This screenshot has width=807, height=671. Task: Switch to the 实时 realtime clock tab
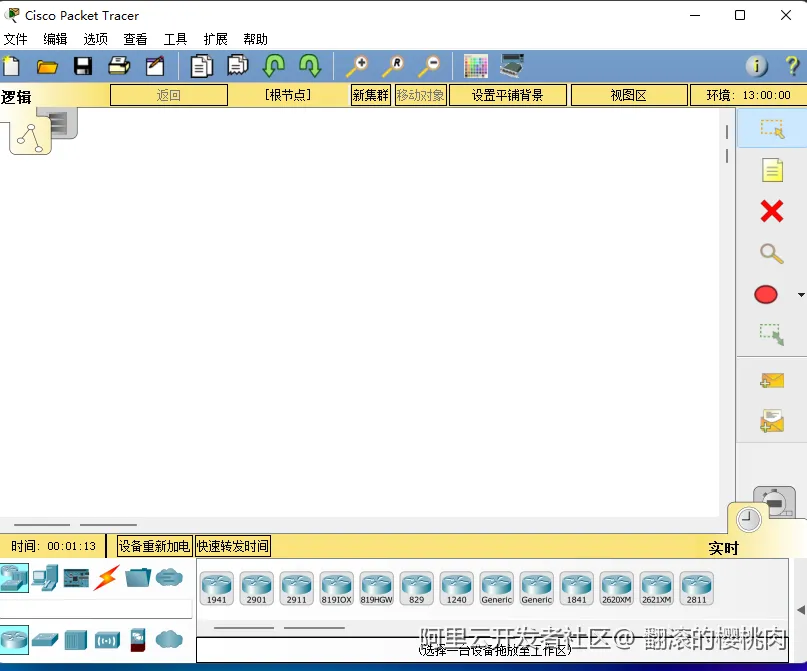[749, 519]
